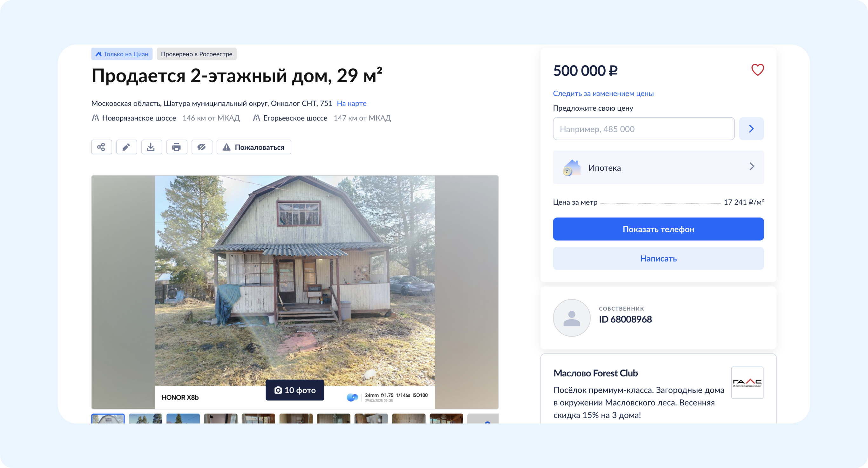Click the Пожаловаться report button

coord(254,147)
